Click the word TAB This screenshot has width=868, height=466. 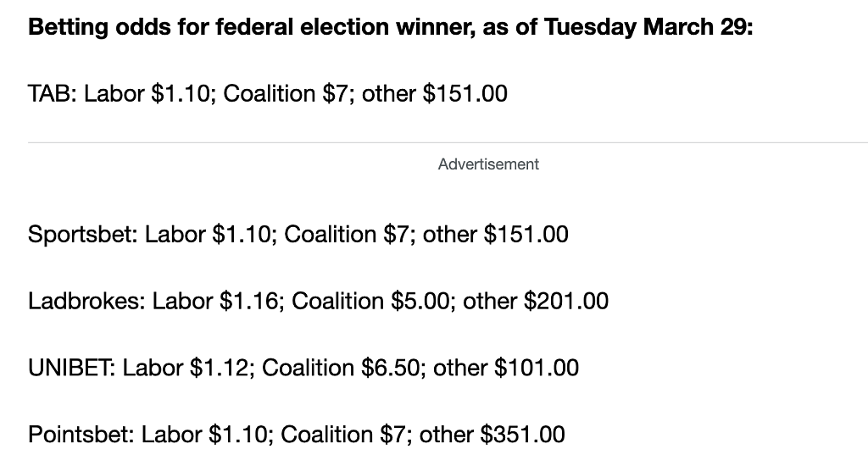[x=50, y=93]
